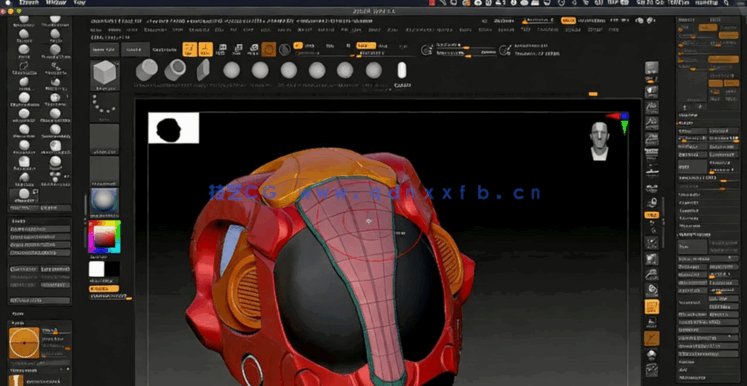Image resolution: width=747 pixels, height=386 pixels.
Task: Click orange button beneath the color swatches
Action: tap(104, 289)
